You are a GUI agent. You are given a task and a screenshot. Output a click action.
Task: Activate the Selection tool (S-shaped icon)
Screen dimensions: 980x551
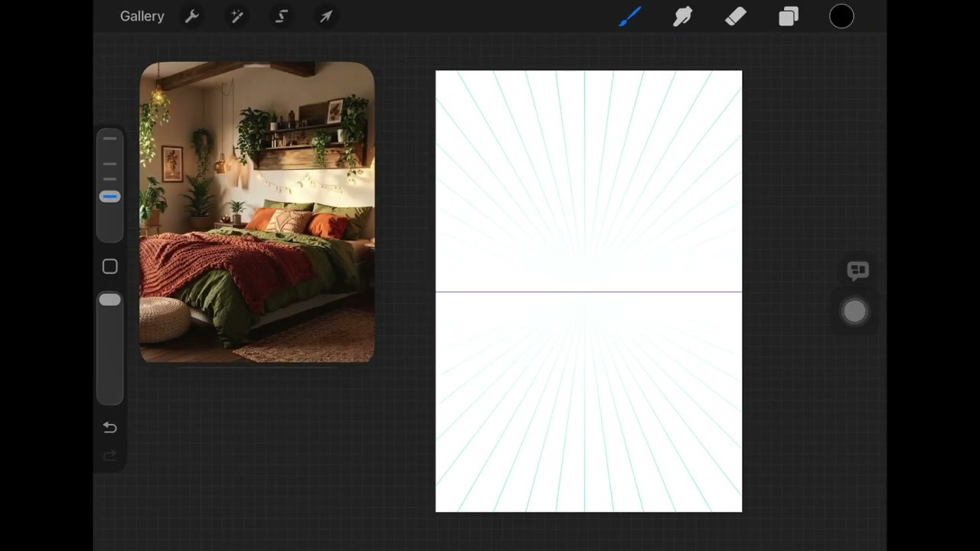pyautogui.click(x=281, y=16)
